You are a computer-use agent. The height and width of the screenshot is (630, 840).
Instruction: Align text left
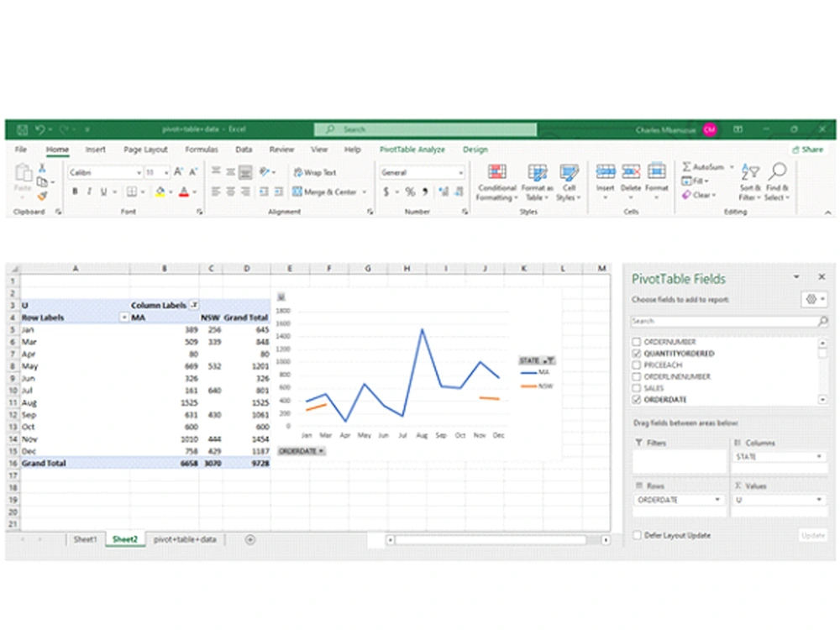tap(216, 192)
